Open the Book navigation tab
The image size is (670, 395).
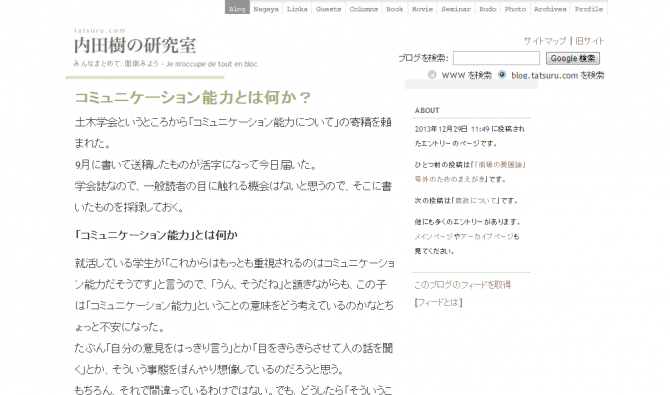[x=394, y=8]
